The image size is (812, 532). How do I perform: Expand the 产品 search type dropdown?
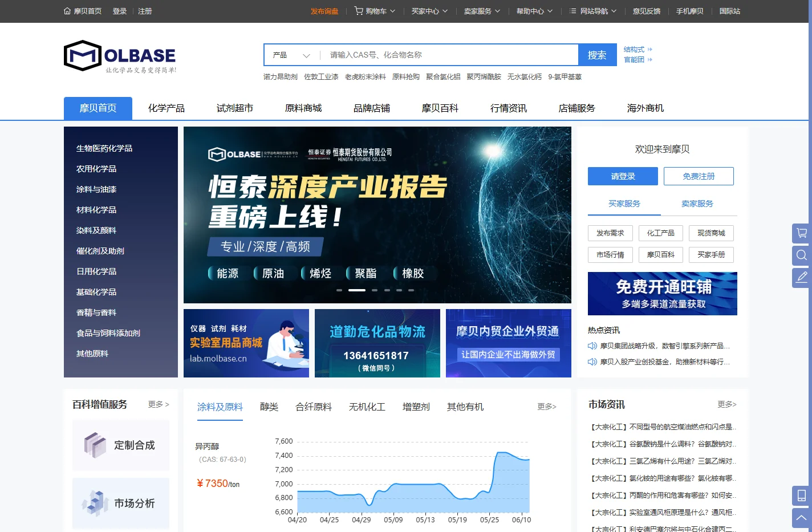pos(291,55)
